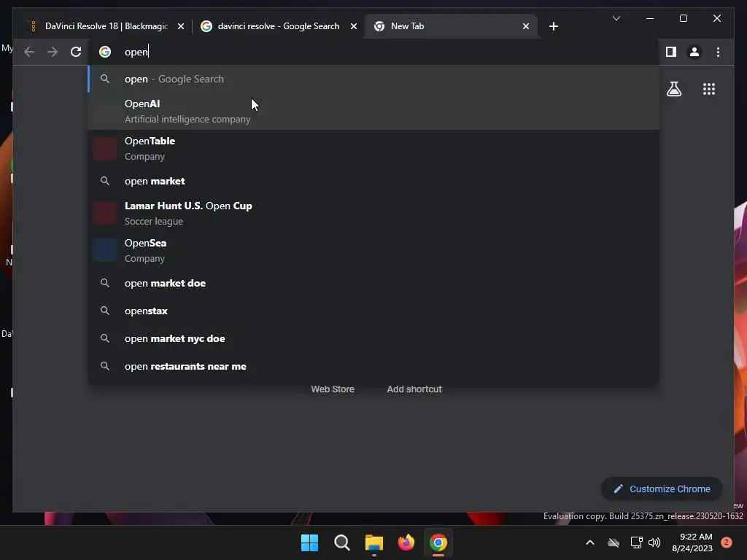
Task: Open Firefox from the taskbar
Action: point(406,542)
